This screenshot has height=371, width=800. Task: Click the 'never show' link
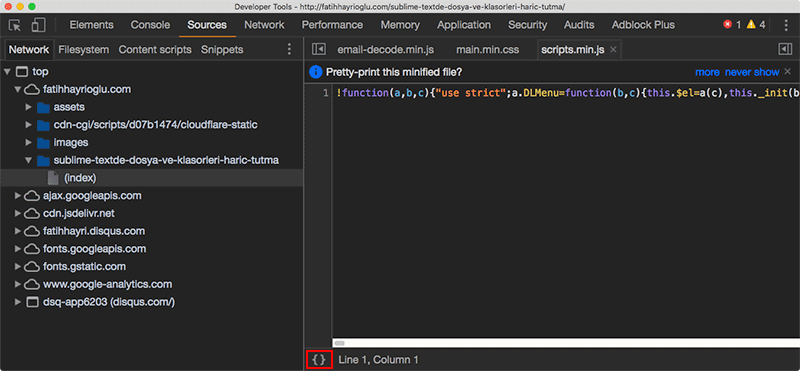pyautogui.click(x=752, y=72)
